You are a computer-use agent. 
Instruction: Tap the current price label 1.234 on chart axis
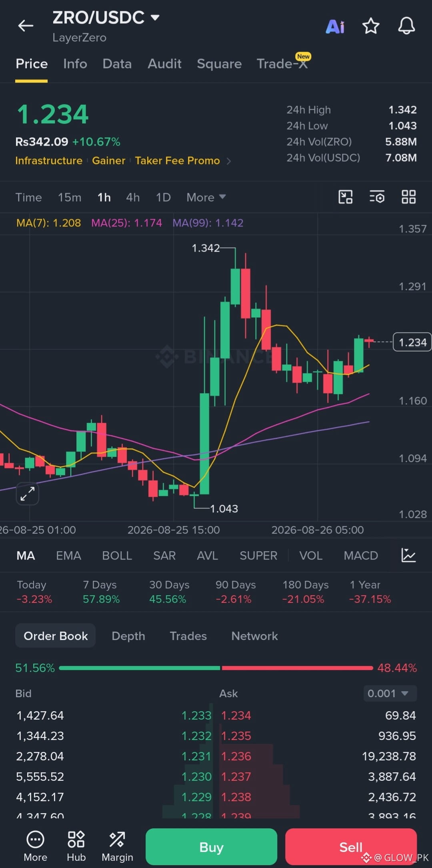412,342
